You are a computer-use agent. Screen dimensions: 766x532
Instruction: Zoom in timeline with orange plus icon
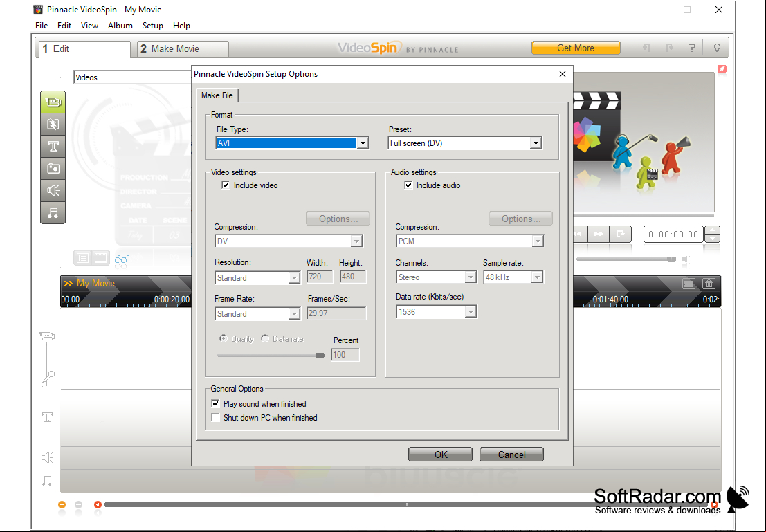click(x=62, y=504)
